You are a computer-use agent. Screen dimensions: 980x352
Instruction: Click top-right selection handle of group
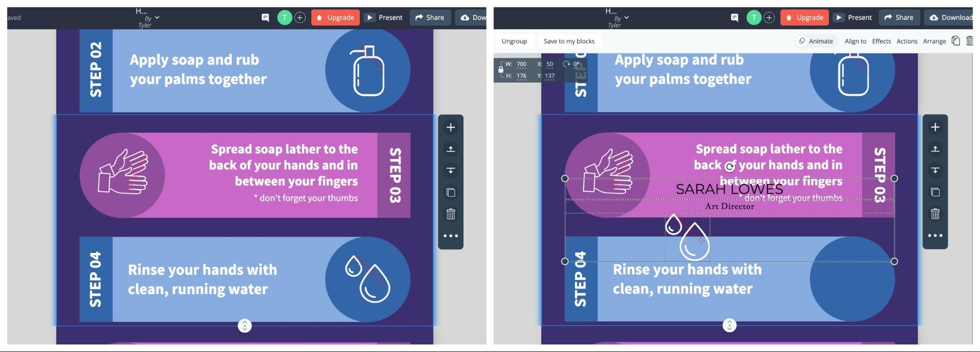pos(894,179)
